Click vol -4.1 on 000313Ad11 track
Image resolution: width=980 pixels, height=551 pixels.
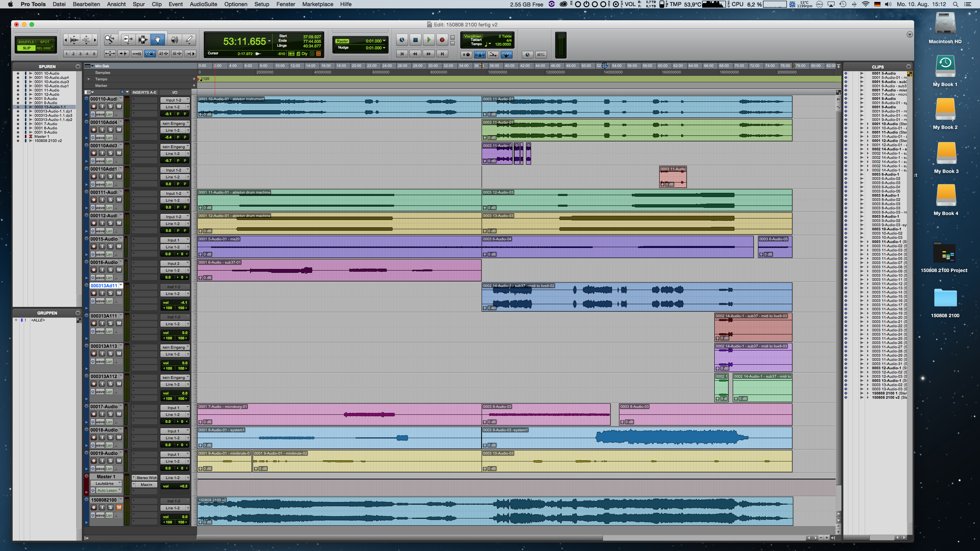[175, 302]
